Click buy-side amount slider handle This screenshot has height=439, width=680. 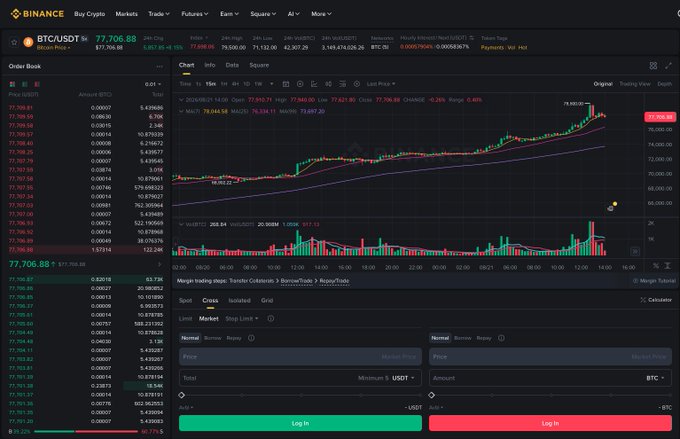coord(182,395)
